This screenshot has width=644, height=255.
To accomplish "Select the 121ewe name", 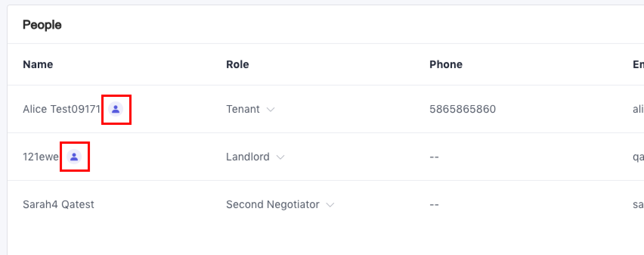I will pyautogui.click(x=41, y=157).
